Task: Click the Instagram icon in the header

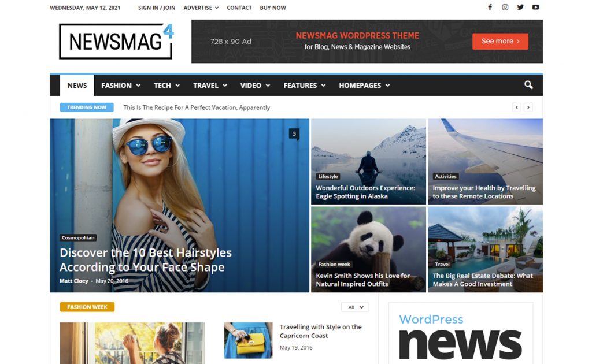Action: 505,7
